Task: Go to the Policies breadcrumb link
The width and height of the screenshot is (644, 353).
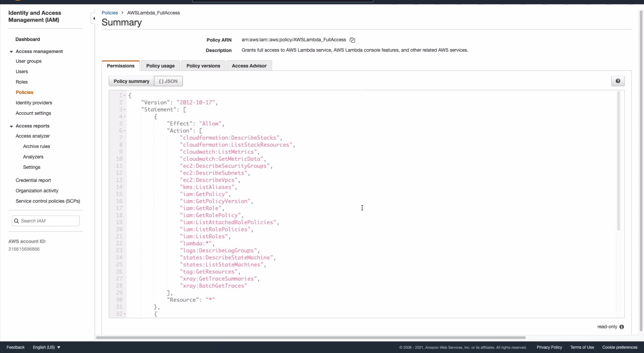Action: [110, 13]
